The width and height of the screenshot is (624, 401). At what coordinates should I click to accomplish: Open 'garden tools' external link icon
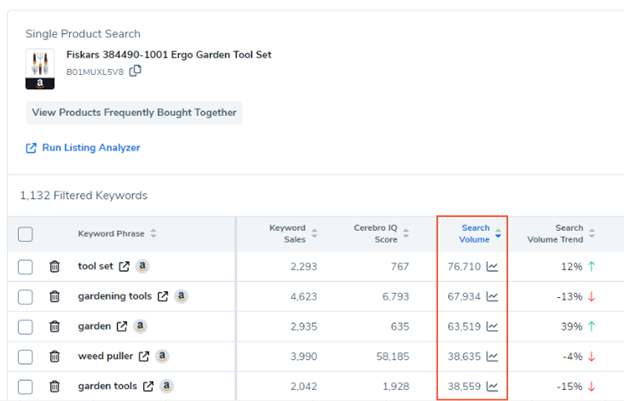(148, 386)
